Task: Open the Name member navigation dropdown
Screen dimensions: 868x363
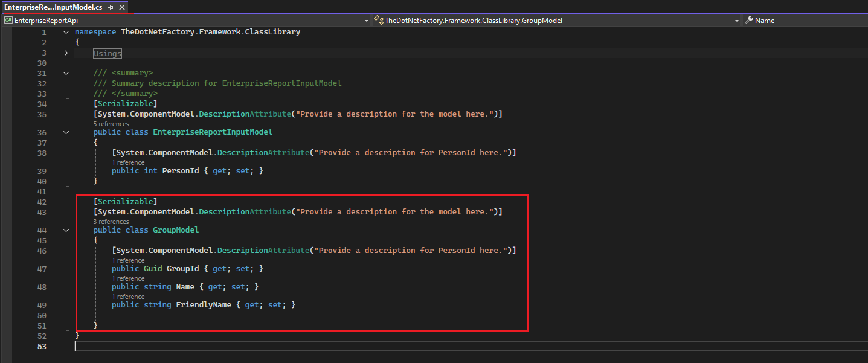Action: 805,21
